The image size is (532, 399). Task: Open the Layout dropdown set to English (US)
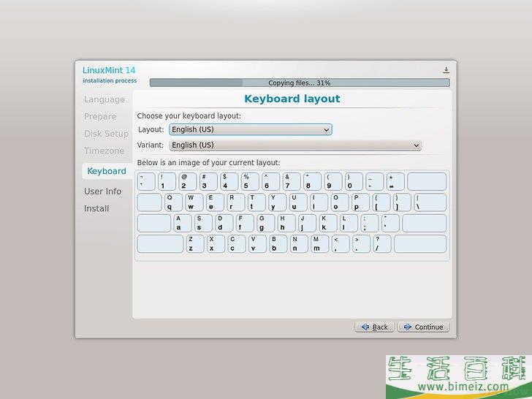[251, 129]
